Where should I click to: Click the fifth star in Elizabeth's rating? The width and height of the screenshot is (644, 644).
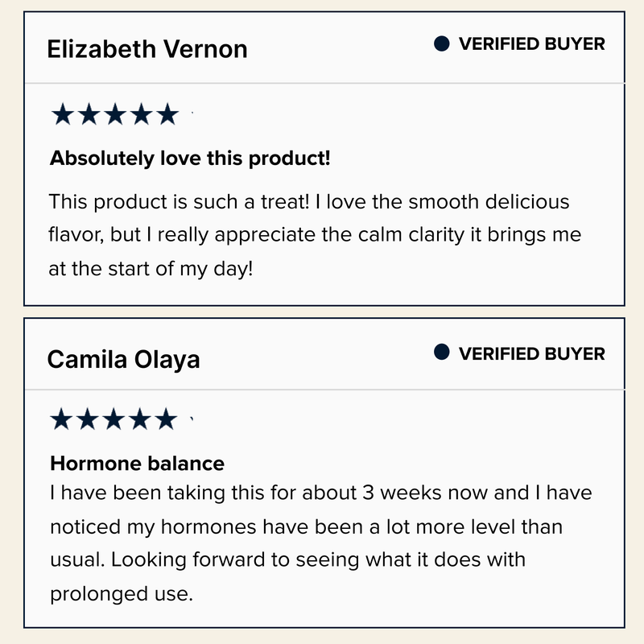tap(167, 114)
